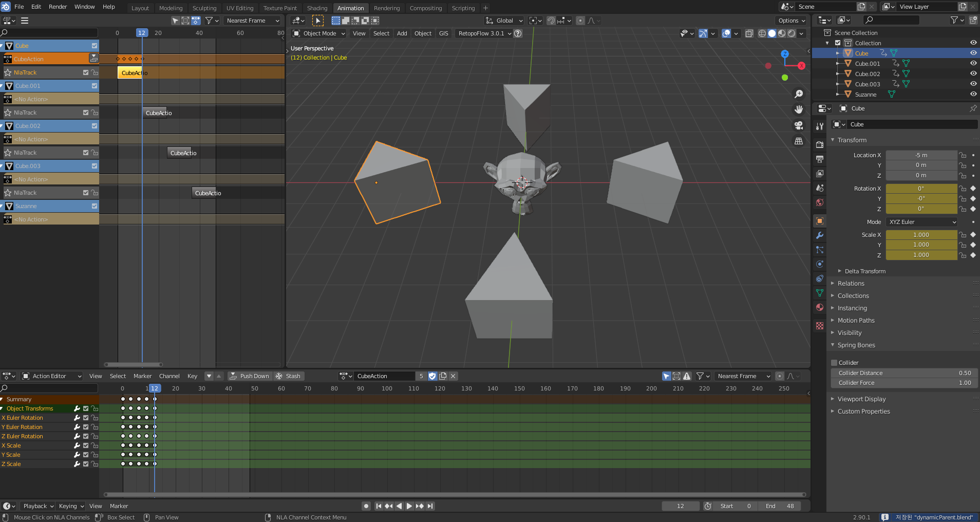Jump to the start frame button
The image size is (980, 522).
coord(379,506)
